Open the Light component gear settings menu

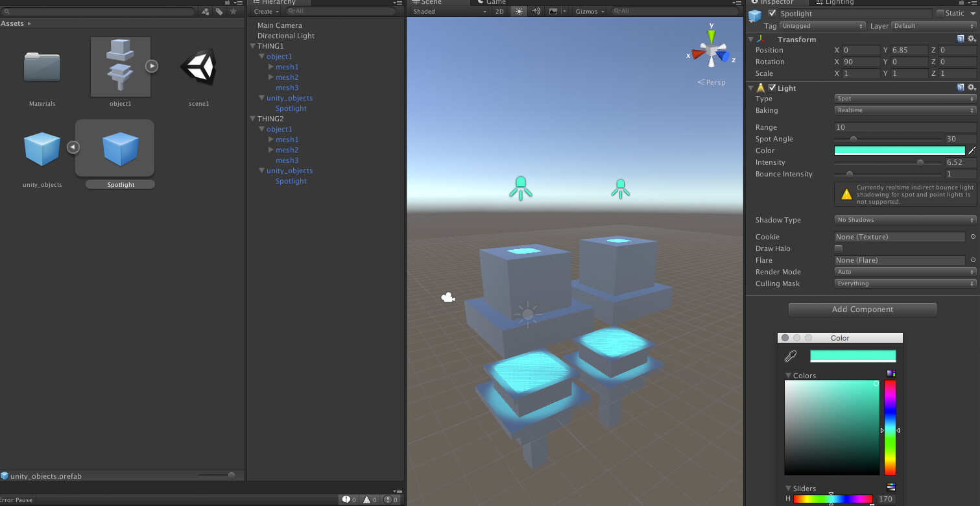coord(971,88)
